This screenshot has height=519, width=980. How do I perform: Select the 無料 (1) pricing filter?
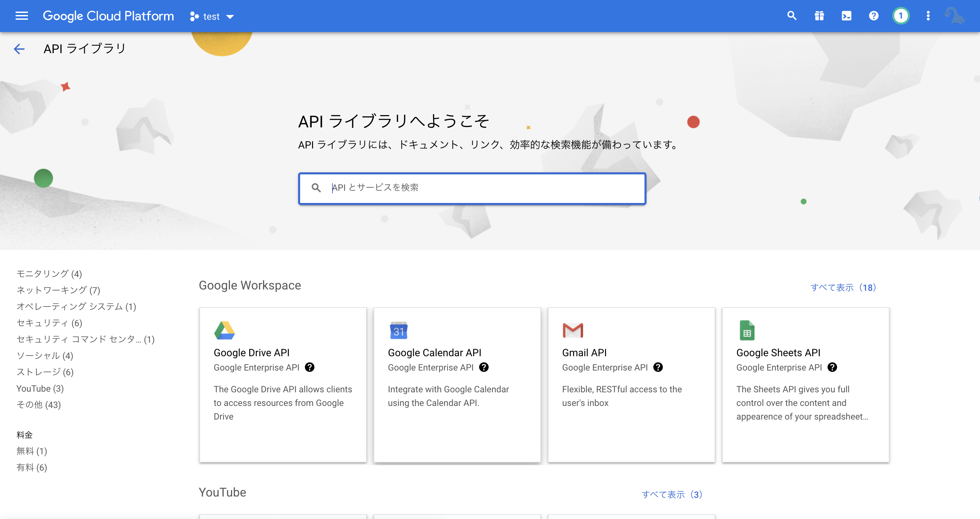32,451
